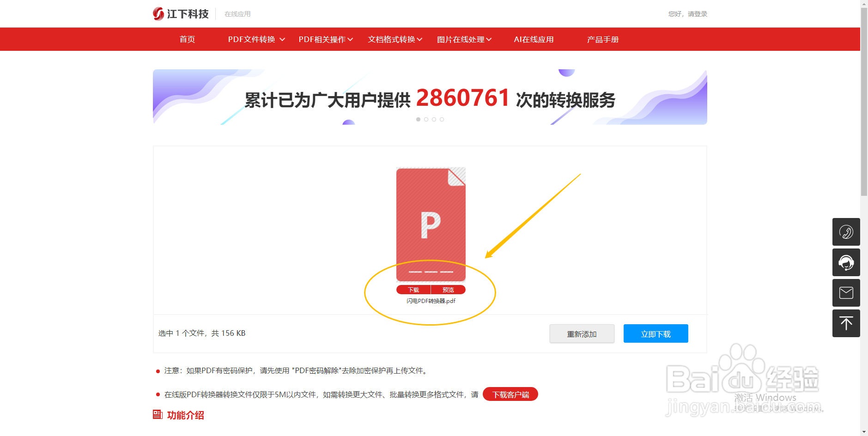Image resolution: width=868 pixels, height=436 pixels.
Task: Click the customer service headset icon
Action: coord(846,262)
